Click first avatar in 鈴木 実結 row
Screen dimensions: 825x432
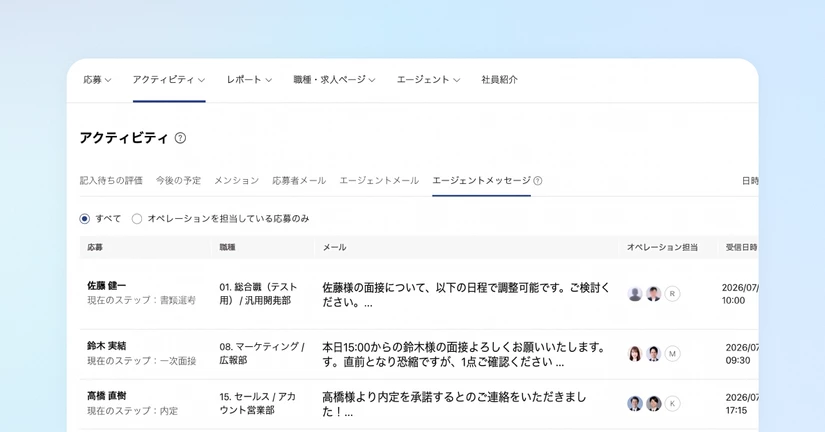pyautogui.click(x=635, y=354)
